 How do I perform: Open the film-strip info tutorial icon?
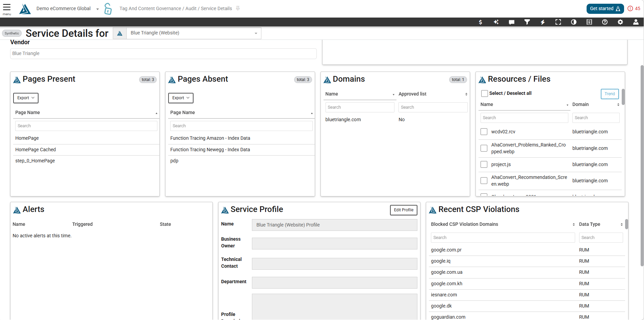pos(589,22)
